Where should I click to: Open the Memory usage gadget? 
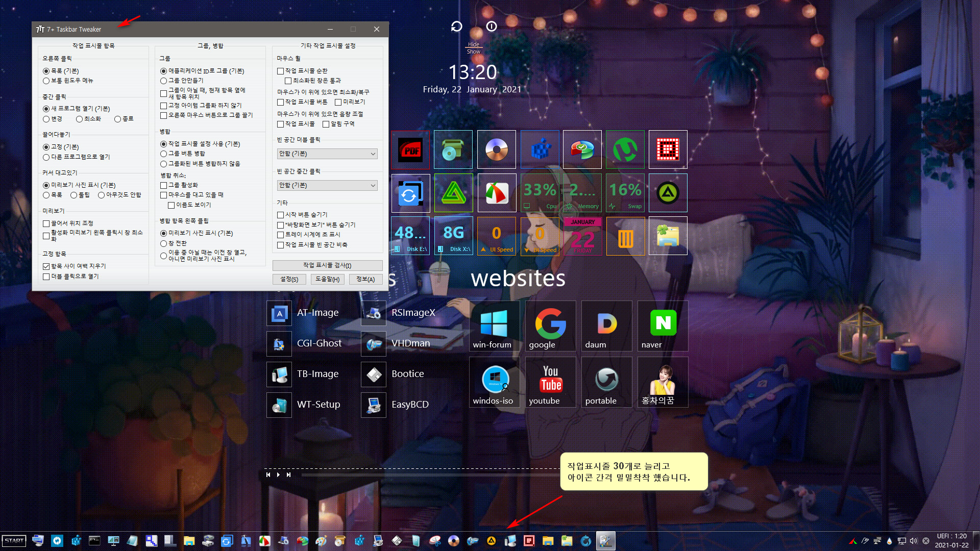coord(582,193)
